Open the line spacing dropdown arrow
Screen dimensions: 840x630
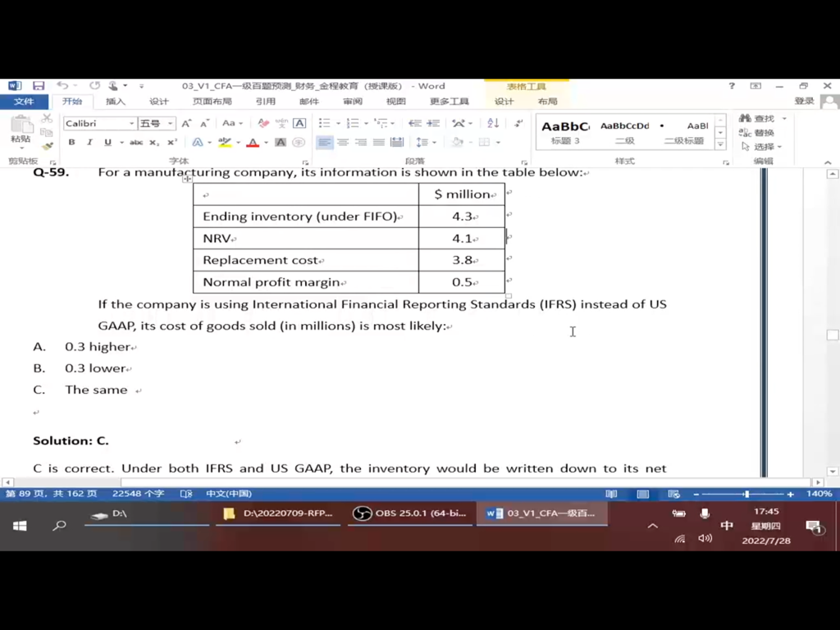[435, 143]
